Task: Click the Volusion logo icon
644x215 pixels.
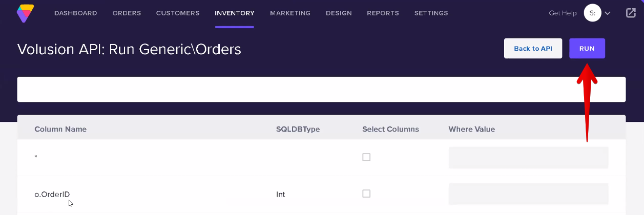Action: pyautogui.click(x=24, y=13)
